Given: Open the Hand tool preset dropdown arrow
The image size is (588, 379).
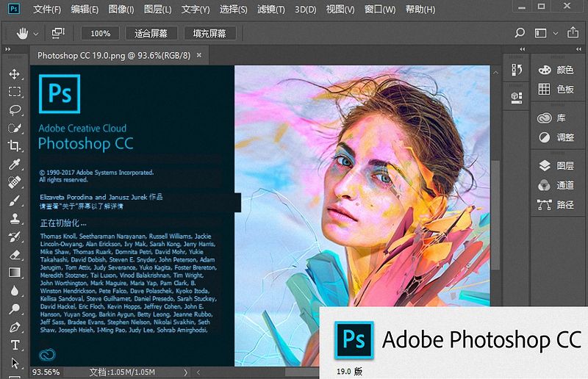Looking at the screenshot, I should pyautogui.click(x=35, y=34).
